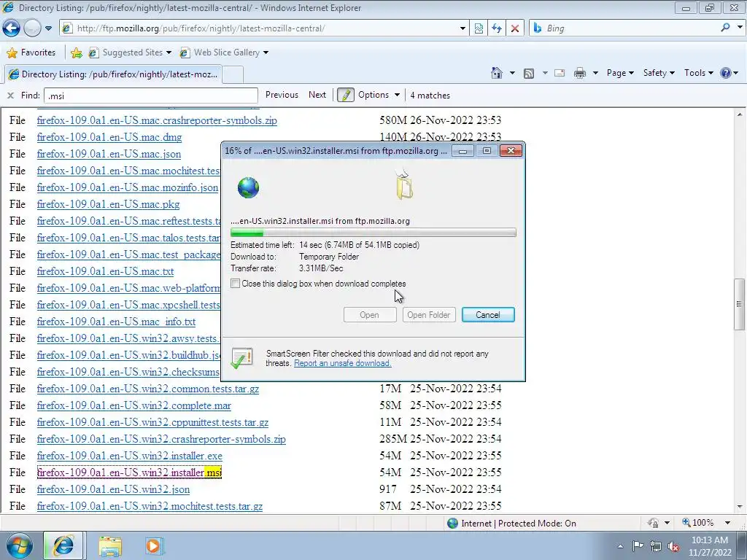Screen dimensions: 747x560
Task: Open a new blank tab
Action: [233, 75]
